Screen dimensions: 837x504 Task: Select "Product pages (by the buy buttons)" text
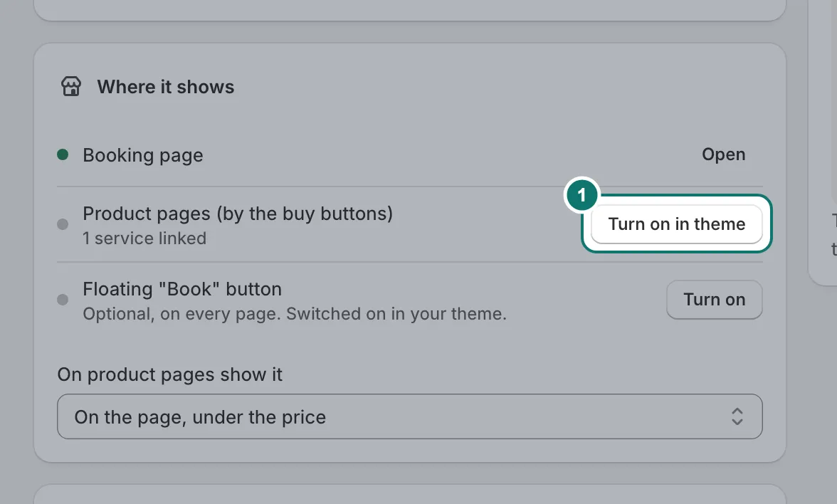(x=238, y=214)
